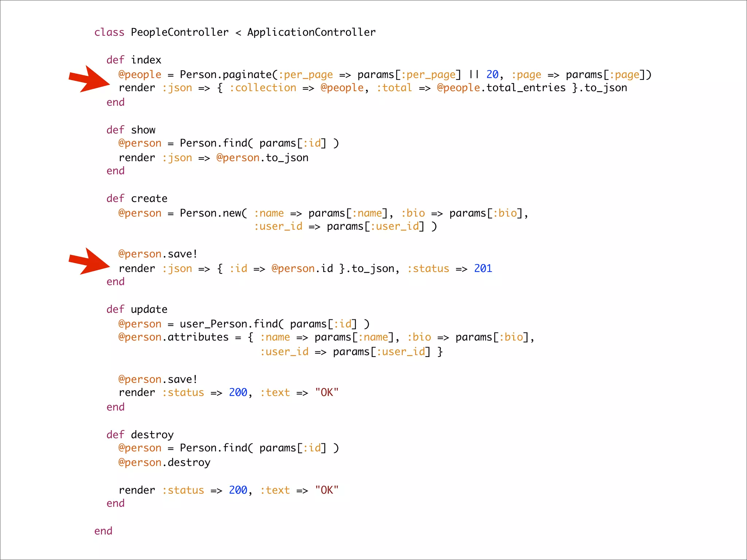Click 'end' closing the index method

coord(116,102)
